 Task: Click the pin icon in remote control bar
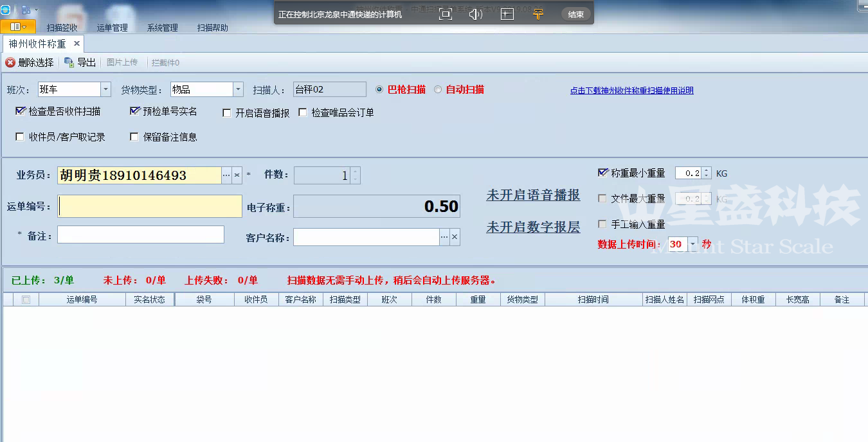[538, 14]
